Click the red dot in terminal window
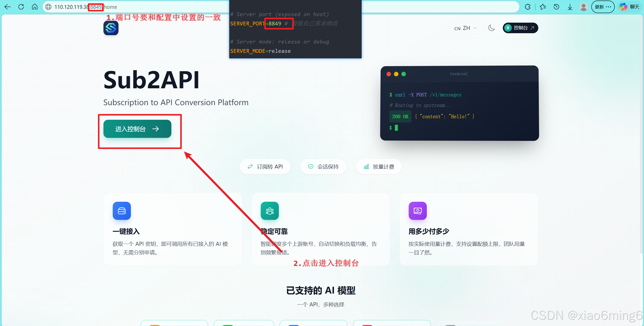Image resolution: width=644 pixels, height=326 pixels. tap(389, 74)
